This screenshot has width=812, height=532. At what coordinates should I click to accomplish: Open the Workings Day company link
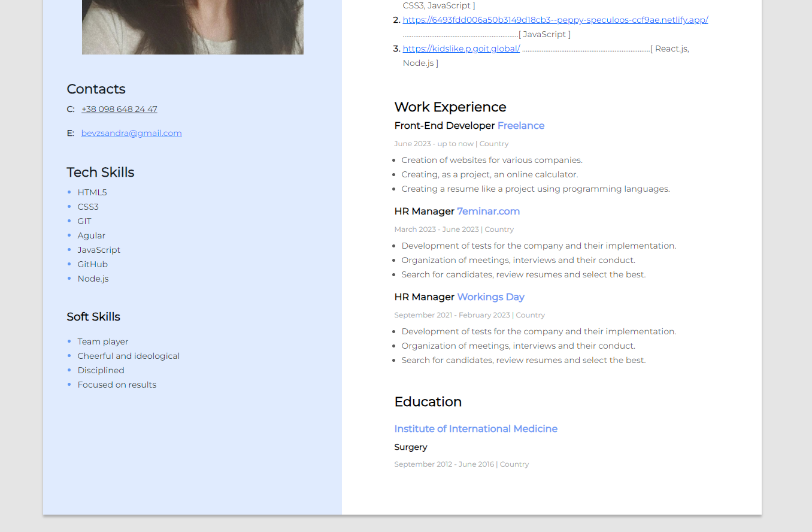point(490,297)
